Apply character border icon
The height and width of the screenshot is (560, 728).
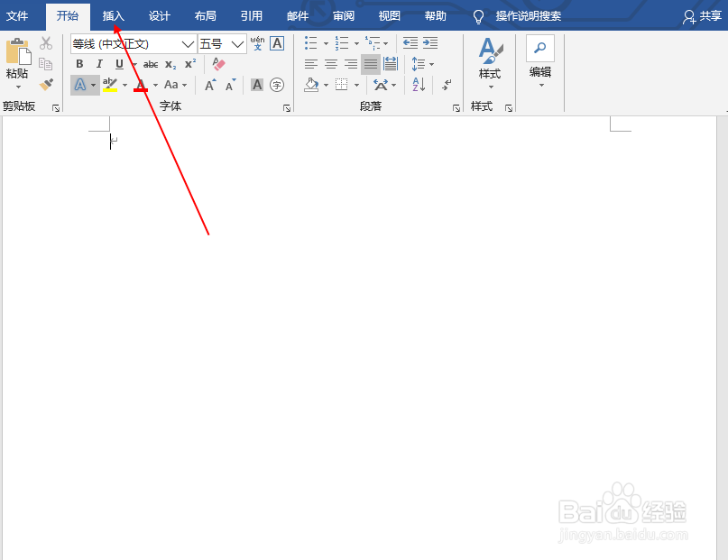[277, 43]
